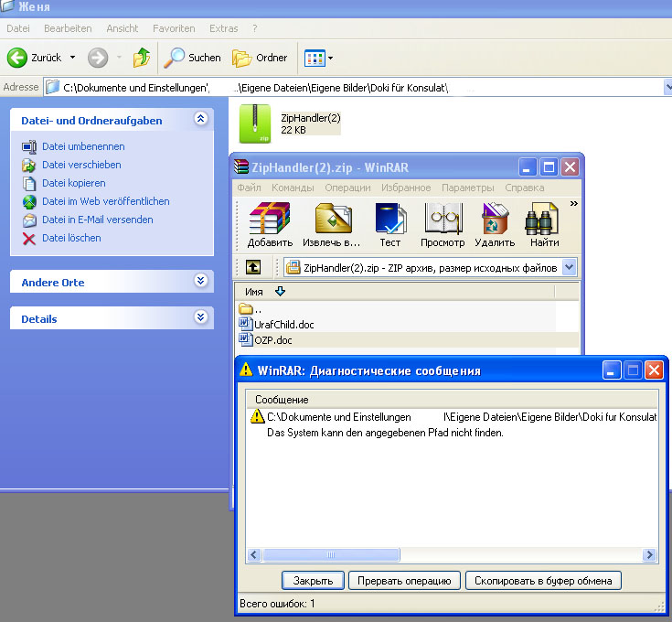Open WinRAR Файл menu
The width and height of the screenshot is (672, 622).
(249, 188)
